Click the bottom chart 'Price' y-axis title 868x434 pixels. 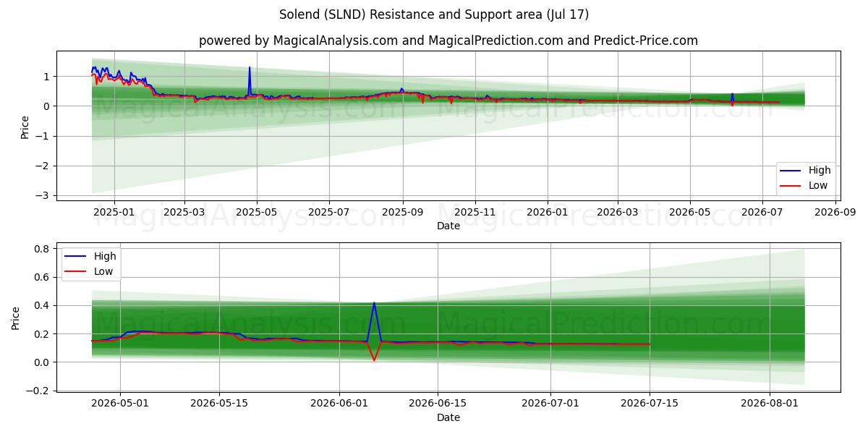pos(16,318)
